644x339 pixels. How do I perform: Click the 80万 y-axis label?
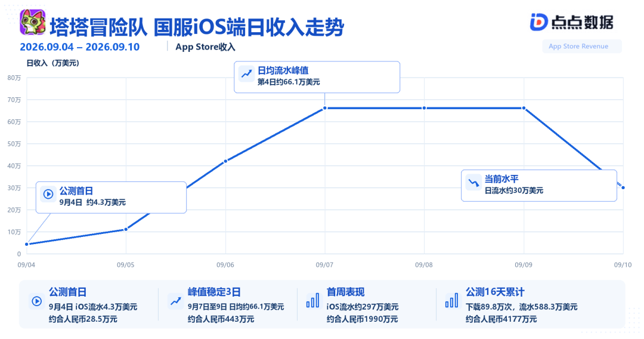14,78
